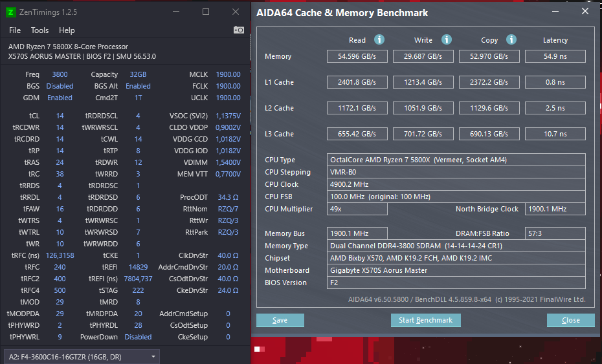Click the BIOS Version field F2
This screenshot has height=364, width=602.
(x=456, y=283)
